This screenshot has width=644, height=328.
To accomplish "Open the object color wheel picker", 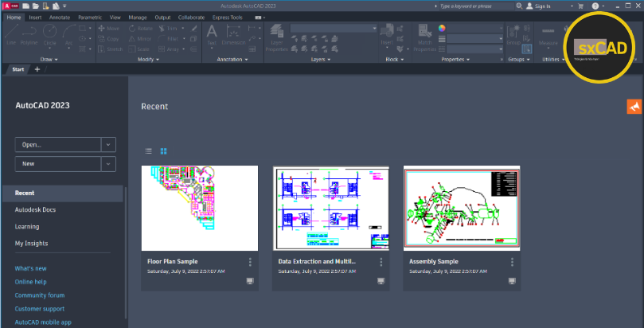I will point(442,29).
